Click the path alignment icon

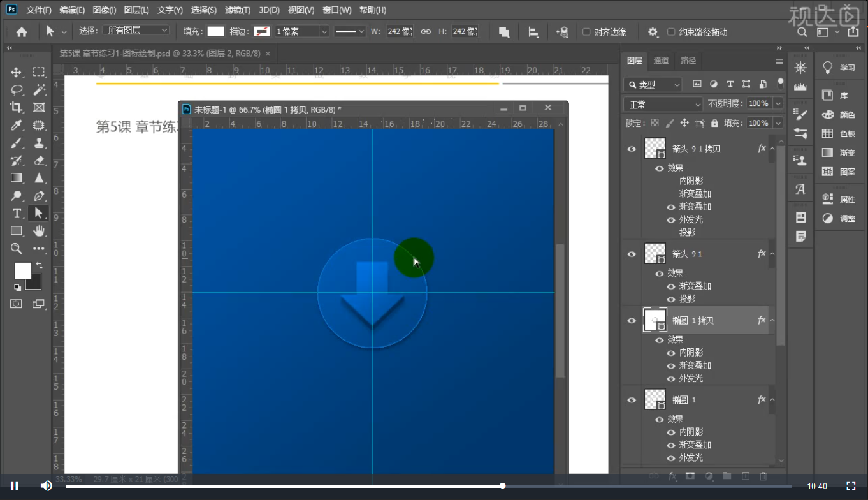tap(533, 32)
